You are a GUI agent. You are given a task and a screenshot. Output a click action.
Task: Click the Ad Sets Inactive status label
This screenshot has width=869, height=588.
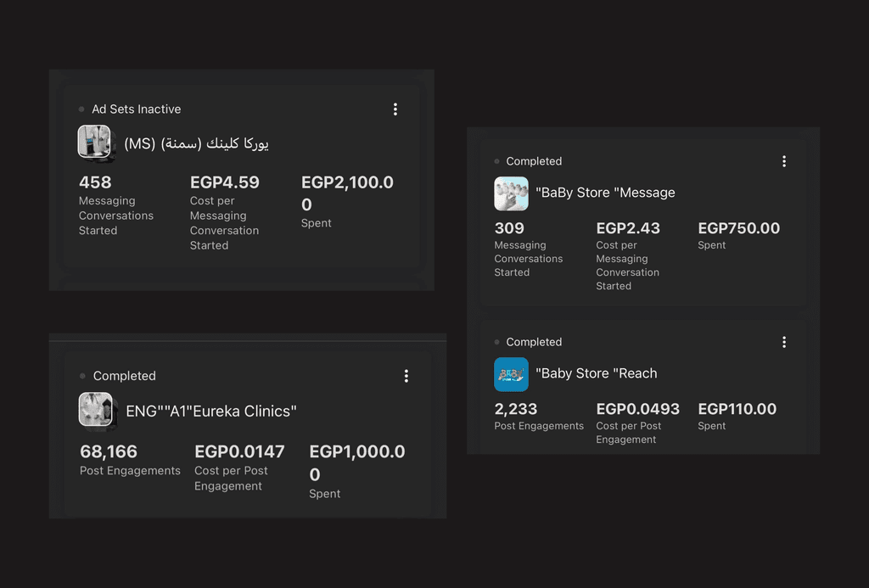(x=137, y=109)
